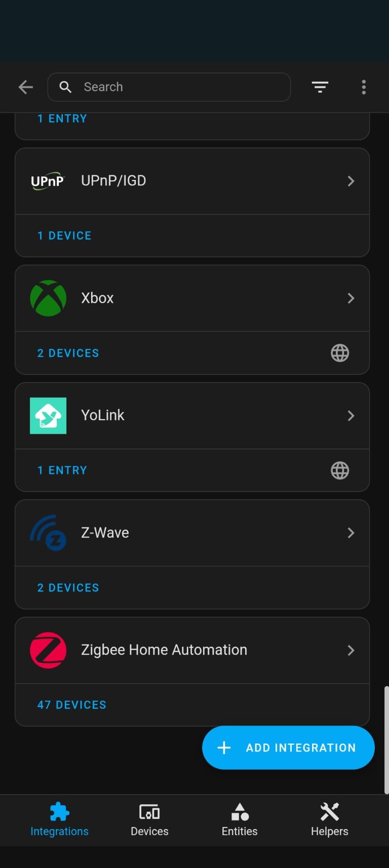Click the YoLink integration logo
This screenshot has width=389, height=868.
coord(48,416)
